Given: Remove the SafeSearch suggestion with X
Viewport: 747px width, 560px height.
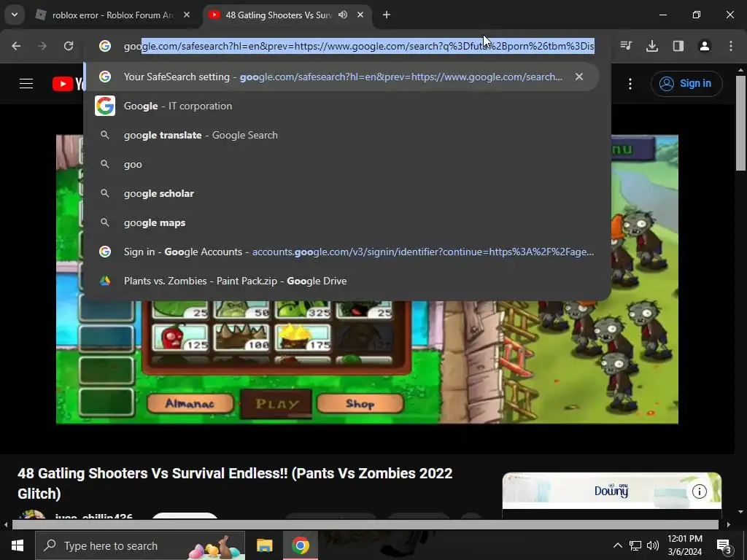Looking at the screenshot, I should coord(578,77).
